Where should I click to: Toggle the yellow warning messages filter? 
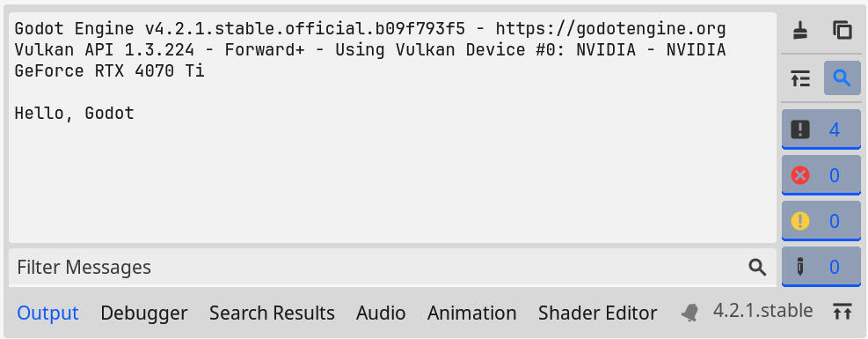tap(821, 221)
